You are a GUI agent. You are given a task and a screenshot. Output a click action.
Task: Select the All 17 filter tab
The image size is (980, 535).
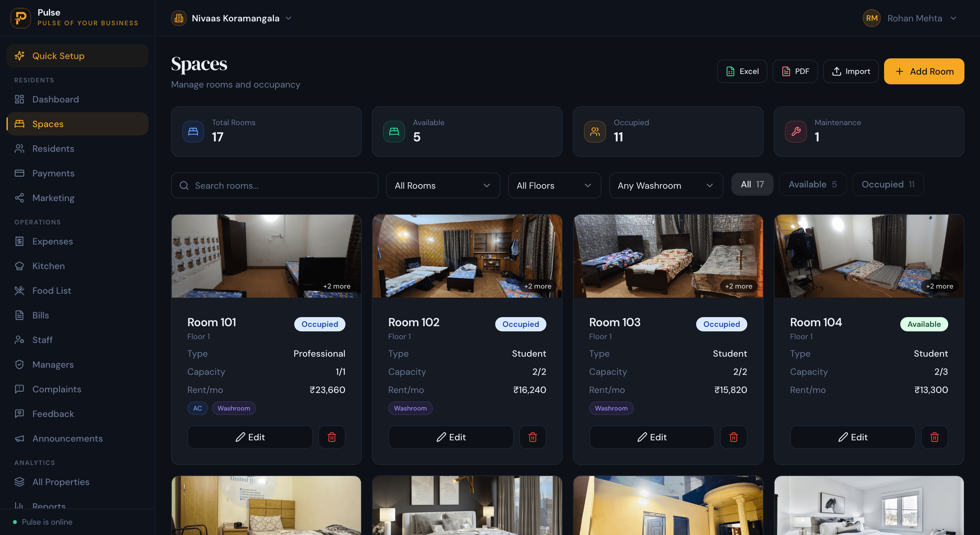click(752, 184)
